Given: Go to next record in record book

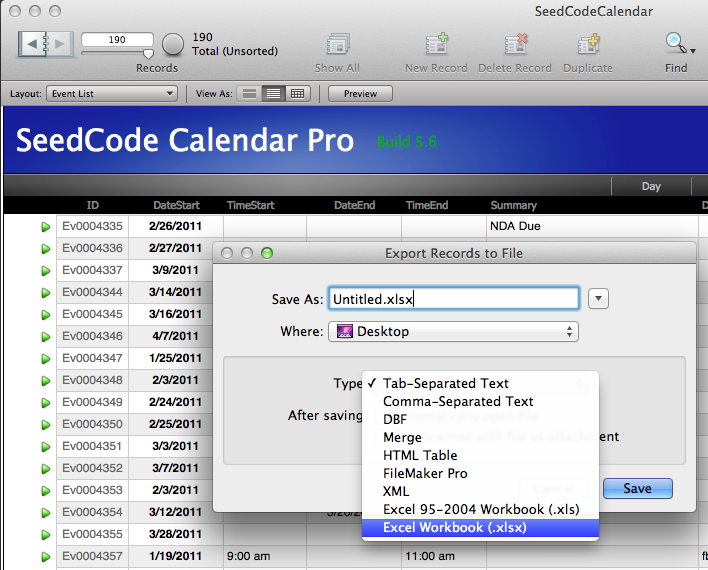Looking at the screenshot, I should pos(60,44).
